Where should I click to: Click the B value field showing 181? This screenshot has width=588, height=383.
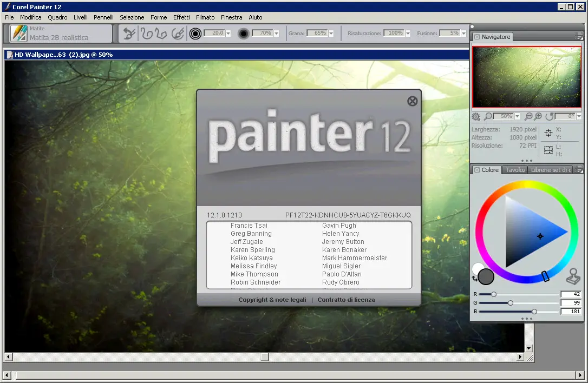coord(571,312)
